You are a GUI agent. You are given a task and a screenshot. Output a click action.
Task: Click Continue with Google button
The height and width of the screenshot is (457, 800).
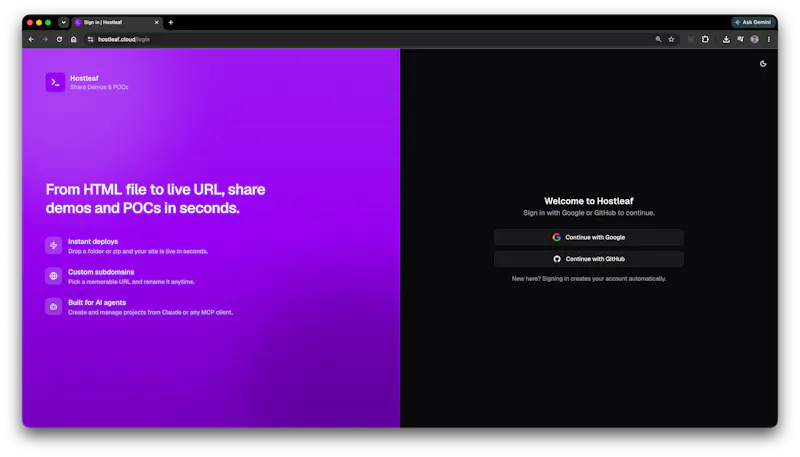(x=588, y=237)
